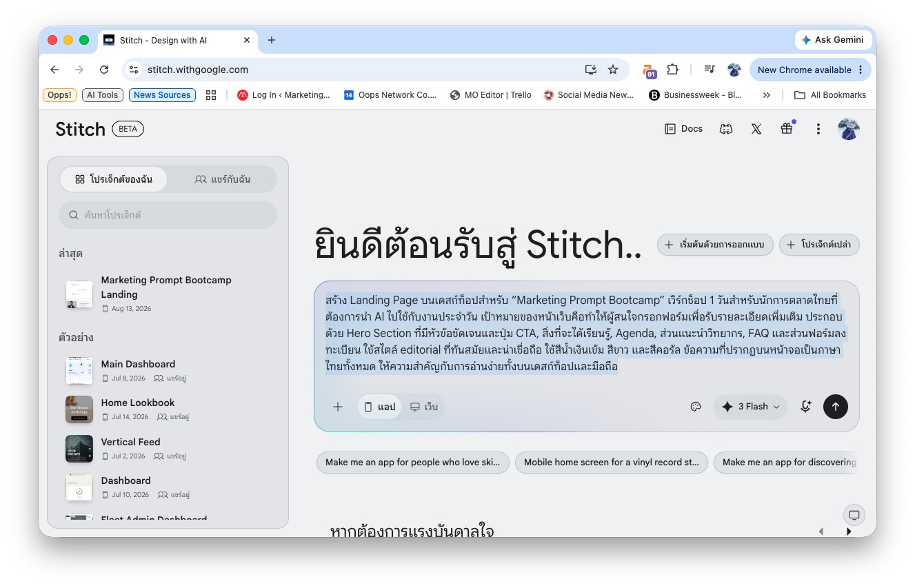This screenshot has width=915, height=588.
Task: Open Home Lookbook example project
Action: [168, 409]
